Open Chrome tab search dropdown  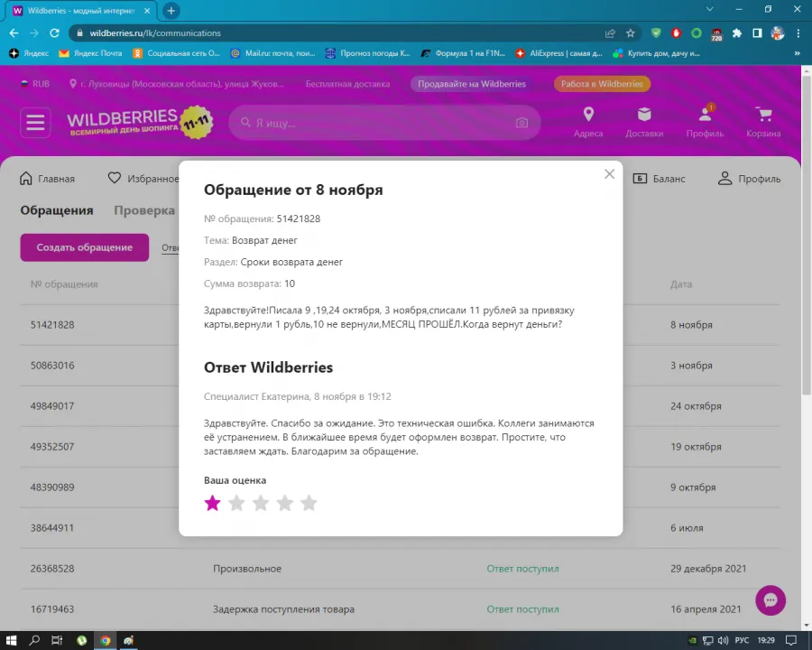point(710,9)
